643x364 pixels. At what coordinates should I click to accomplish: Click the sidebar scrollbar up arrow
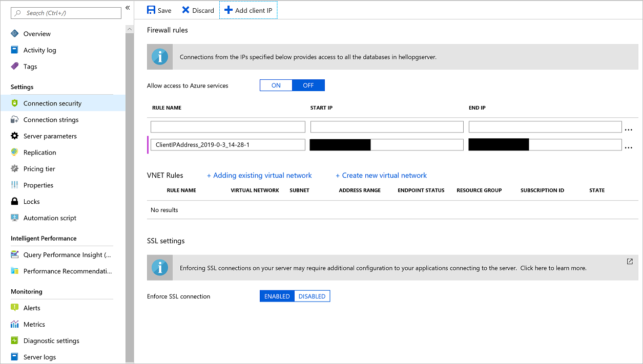click(130, 30)
